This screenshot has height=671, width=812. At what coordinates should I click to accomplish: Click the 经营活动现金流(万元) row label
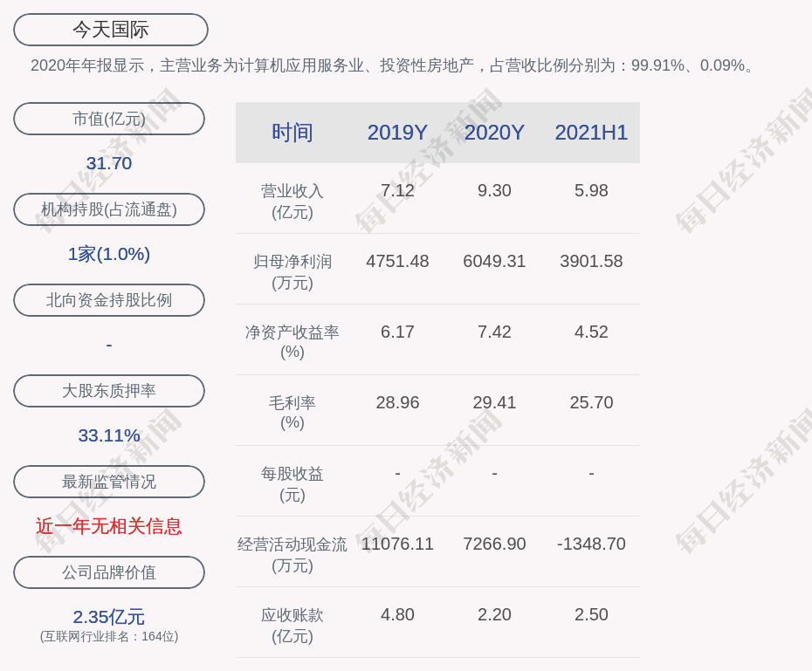point(292,555)
